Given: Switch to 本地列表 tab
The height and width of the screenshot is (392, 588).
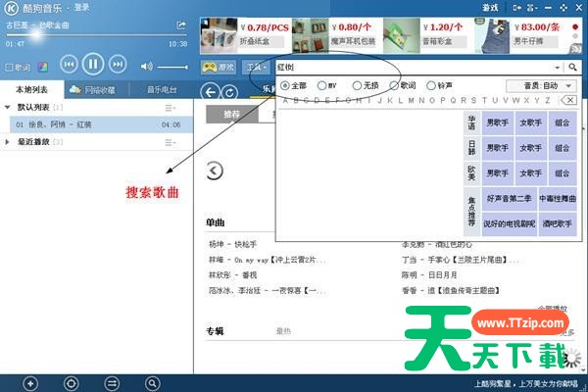Looking at the screenshot, I should pyautogui.click(x=32, y=89).
